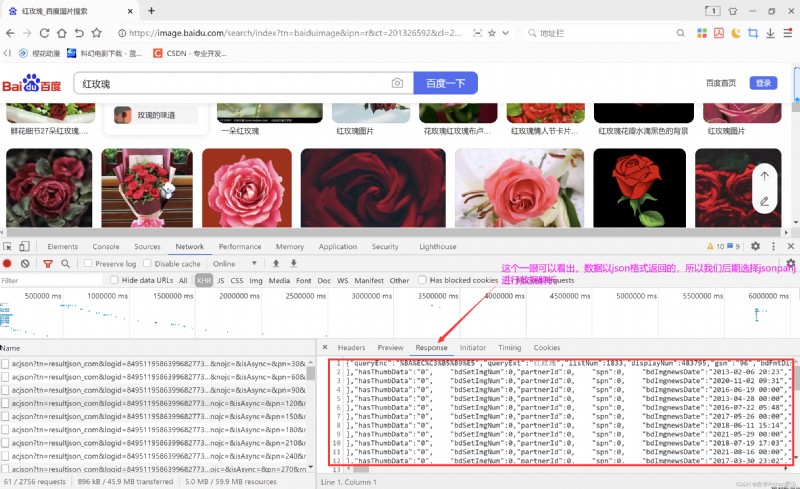
Task: Open the Online throttling dropdown
Action: point(235,264)
